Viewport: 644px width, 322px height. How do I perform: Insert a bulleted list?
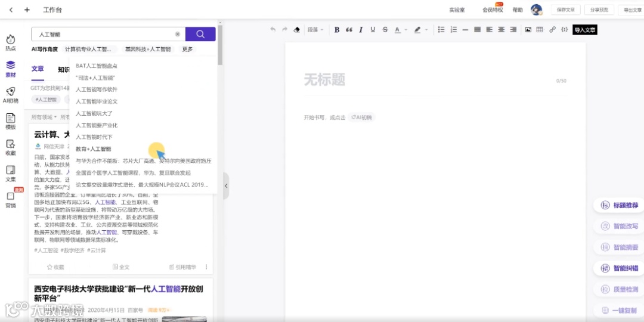tap(441, 30)
